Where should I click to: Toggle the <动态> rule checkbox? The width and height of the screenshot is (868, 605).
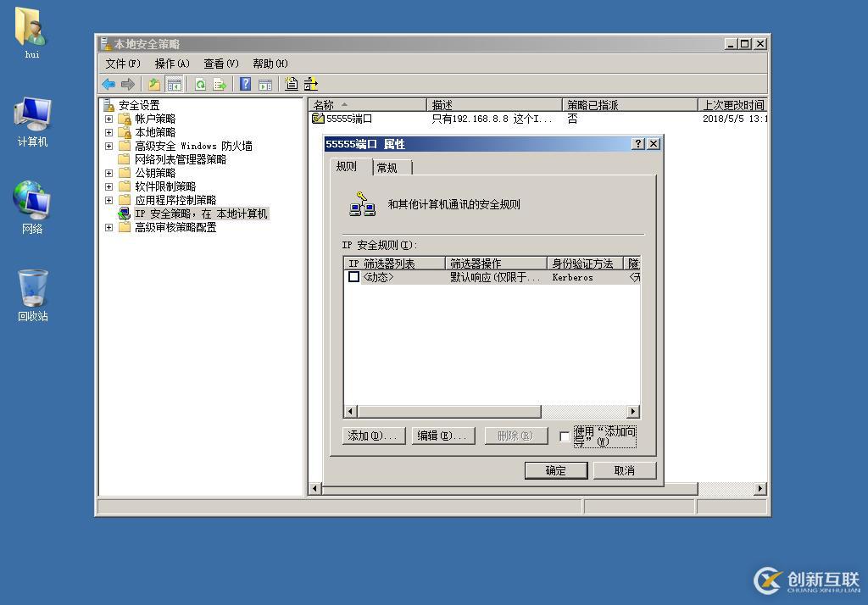353,277
